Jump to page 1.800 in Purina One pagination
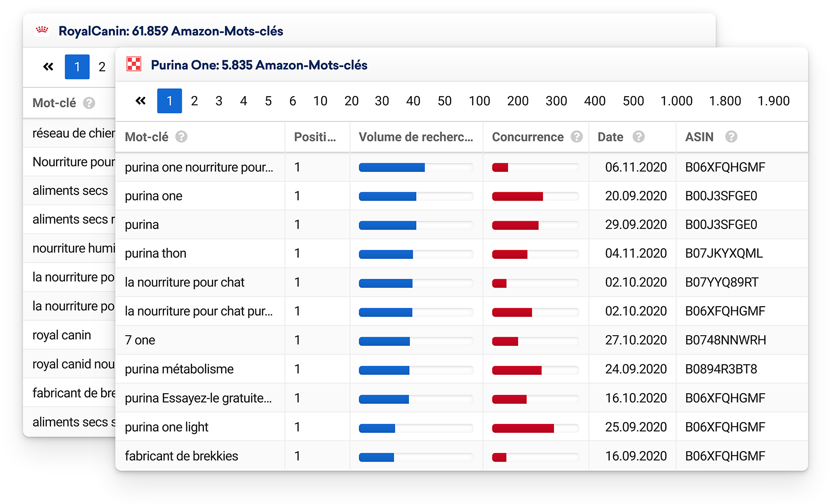 pyautogui.click(x=725, y=101)
